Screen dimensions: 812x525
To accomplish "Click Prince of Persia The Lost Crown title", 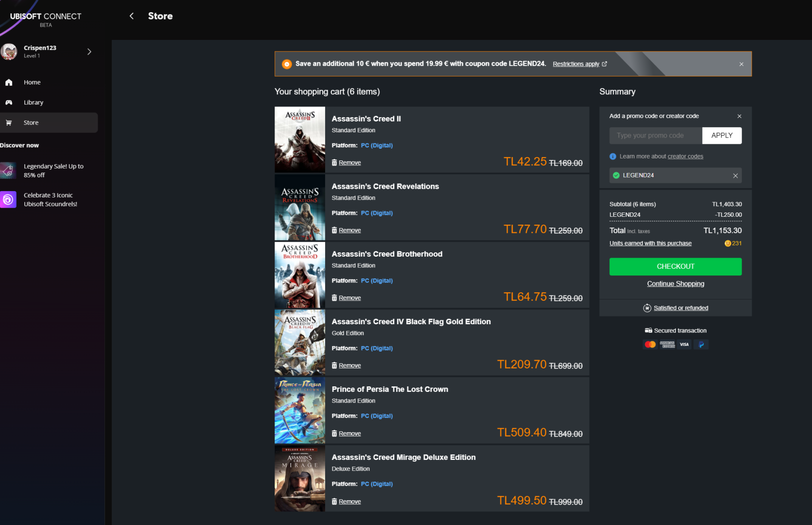I will (390, 389).
